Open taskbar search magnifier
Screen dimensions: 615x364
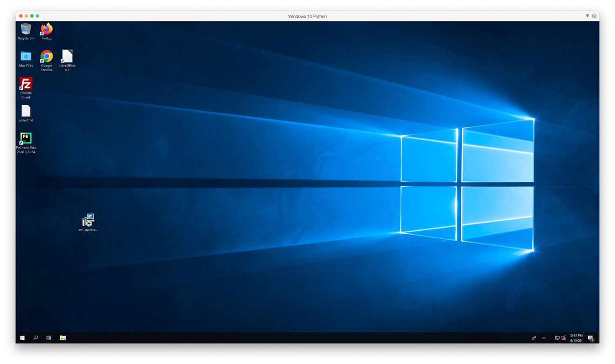(35, 338)
